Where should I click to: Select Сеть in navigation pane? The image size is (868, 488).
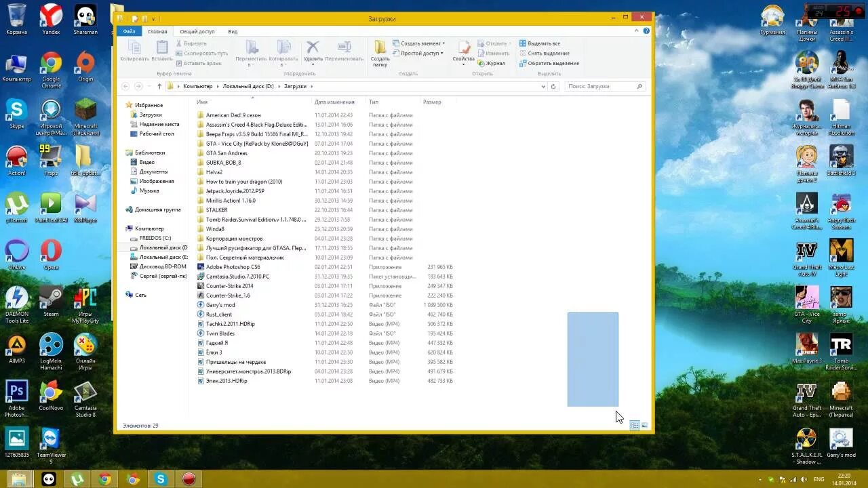point(140,295)
